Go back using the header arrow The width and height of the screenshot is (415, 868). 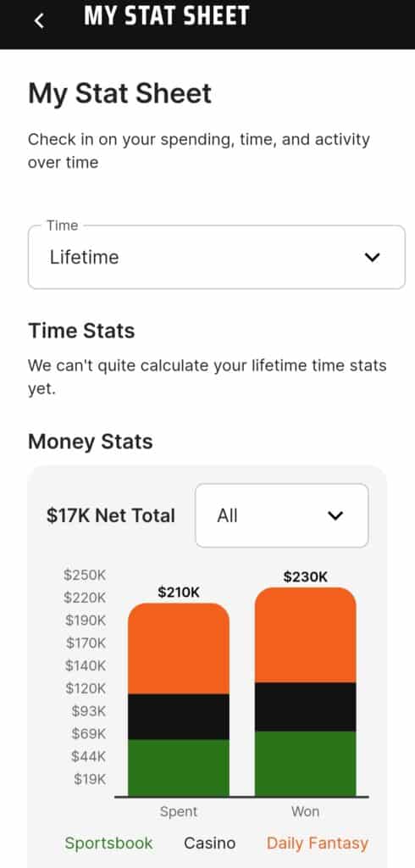39,21
